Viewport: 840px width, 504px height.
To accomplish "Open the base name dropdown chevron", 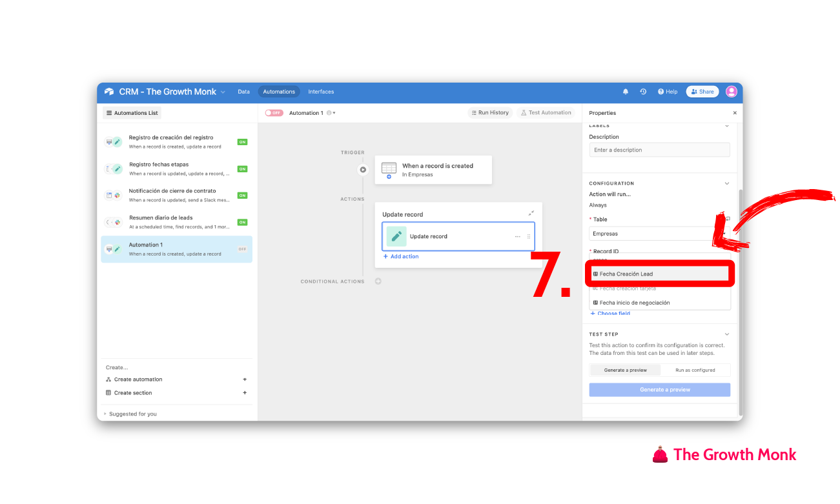I will pos(223,92).
